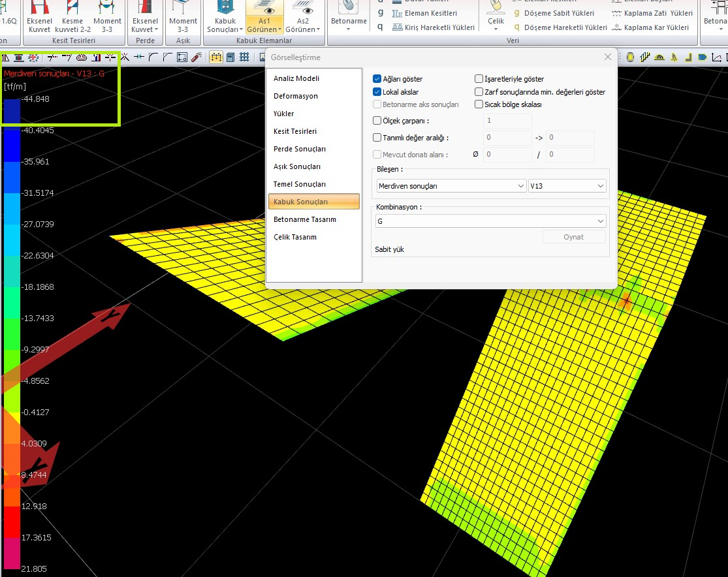The height and width of the screenshot is (577, 728).
Task: Click Eleman Kesitleri ribbon icon
Action: tap(398, 13)
